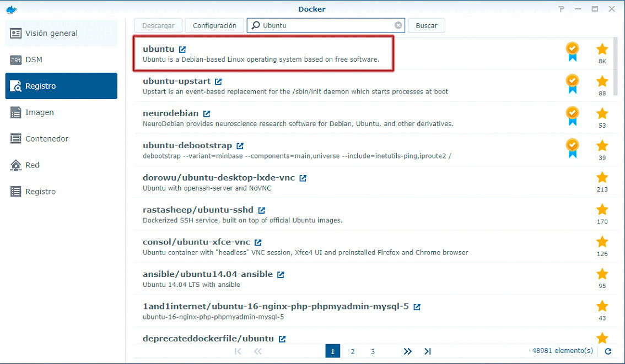Go to Imagen section
Image resolution: width=625 pixels, height=364 pixels.
tap(61, 112)
